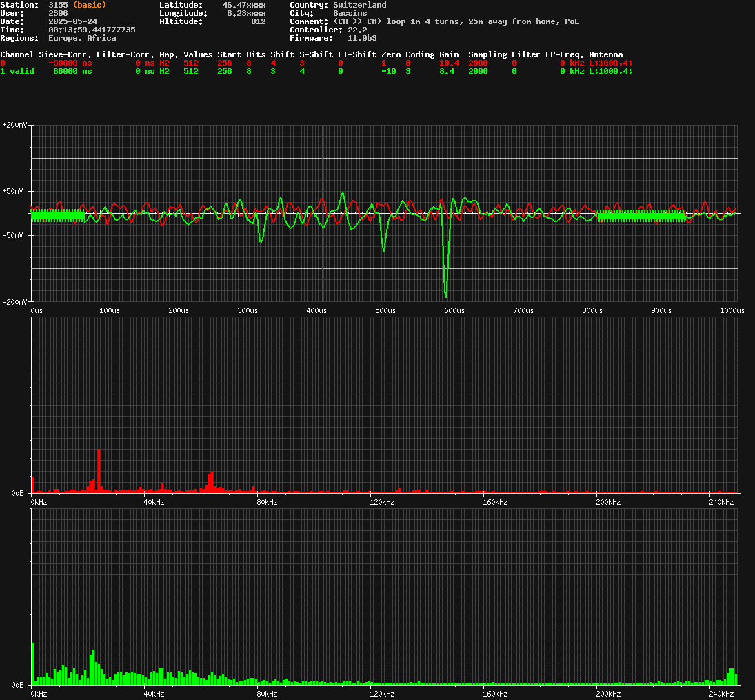The height and width of the screenshot is (700, 755).
Task: Click the red channel gain value 10.4
Action: click(x=450, y=63)
